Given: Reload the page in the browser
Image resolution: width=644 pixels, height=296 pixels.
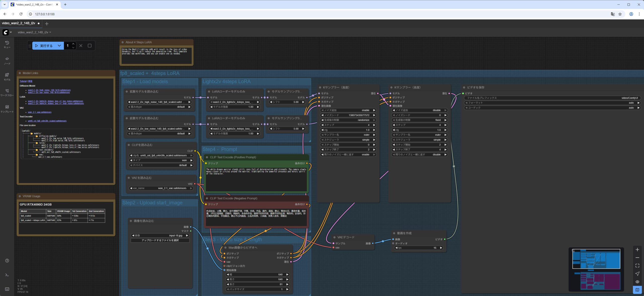Looking at the screenshot, I should pos(21,14).
